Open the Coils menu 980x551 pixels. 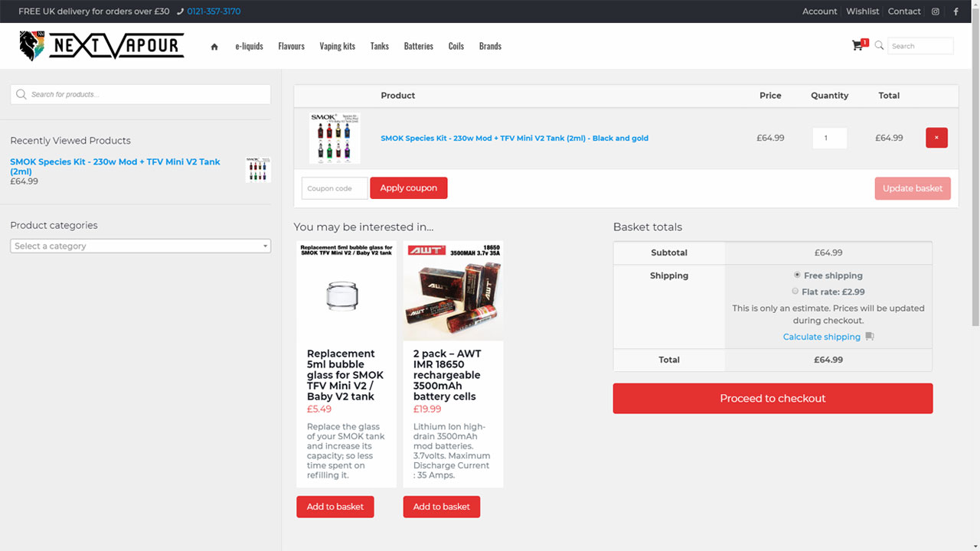[x=456, y=46]
